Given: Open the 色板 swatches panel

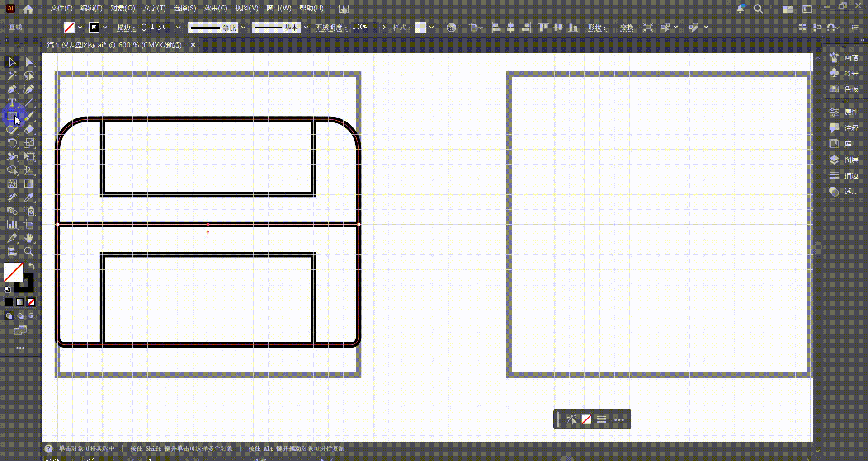Looking at the screenshot, I should 844,89.
